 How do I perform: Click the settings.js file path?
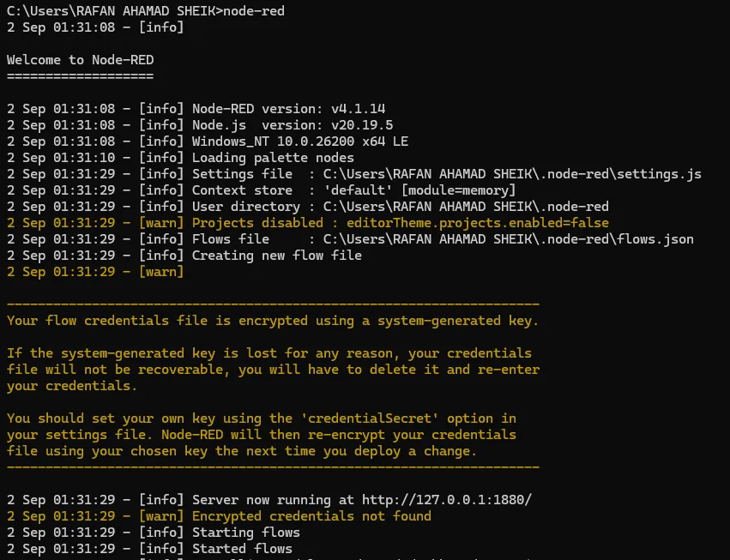tap(512, 174)
